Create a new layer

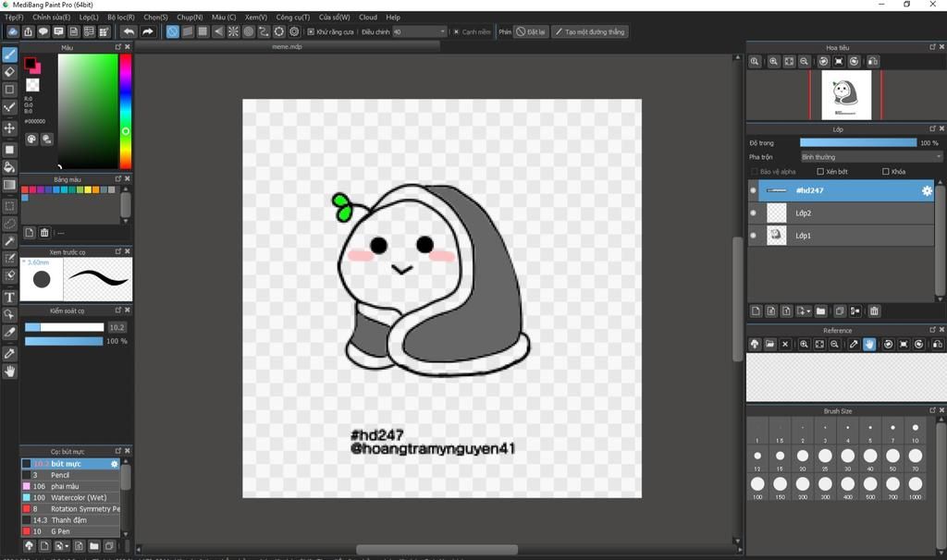[x=756, y=310]
